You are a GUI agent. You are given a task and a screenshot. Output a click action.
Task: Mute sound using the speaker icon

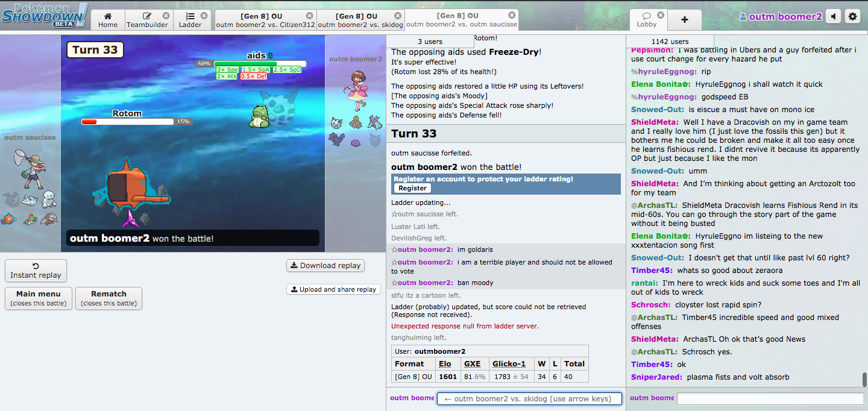point(834,17)
